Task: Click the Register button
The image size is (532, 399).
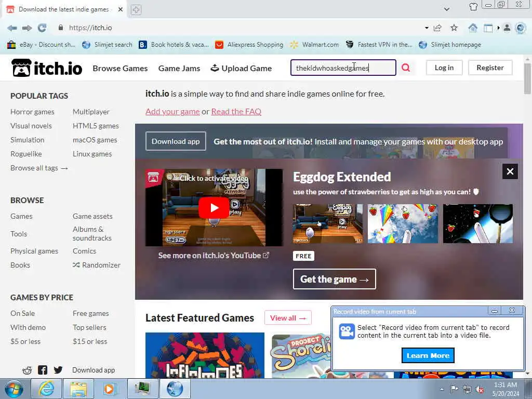Action: pos(490,68)
